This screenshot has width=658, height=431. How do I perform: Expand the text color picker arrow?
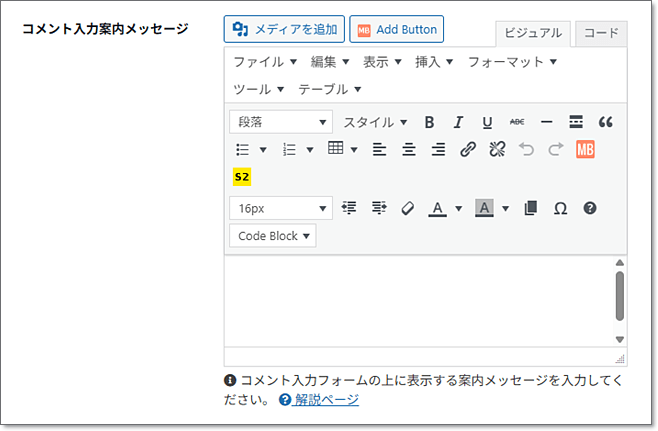459,209
